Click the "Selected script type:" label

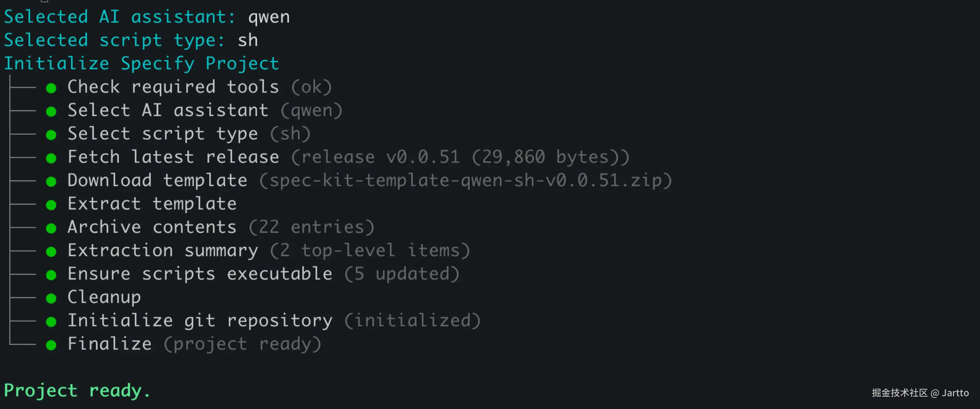tap(114, 40)
